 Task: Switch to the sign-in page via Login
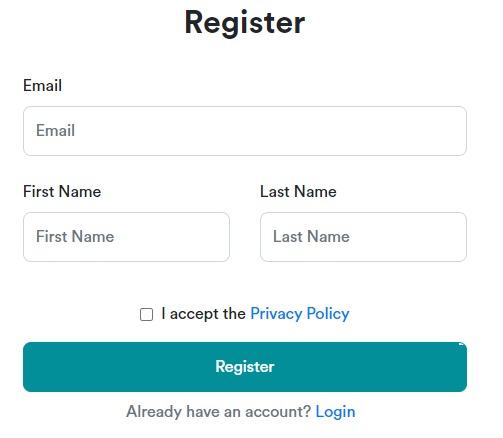click(335, 412)
